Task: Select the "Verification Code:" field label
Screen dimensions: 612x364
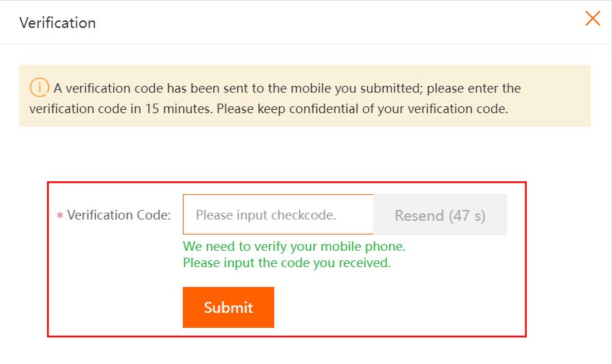Action: pos(119,215)
